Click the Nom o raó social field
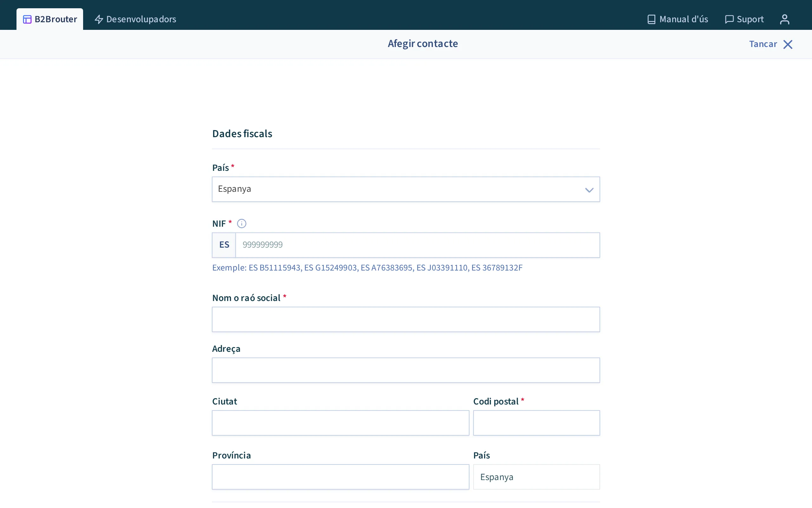 click(x=406, y=319)
